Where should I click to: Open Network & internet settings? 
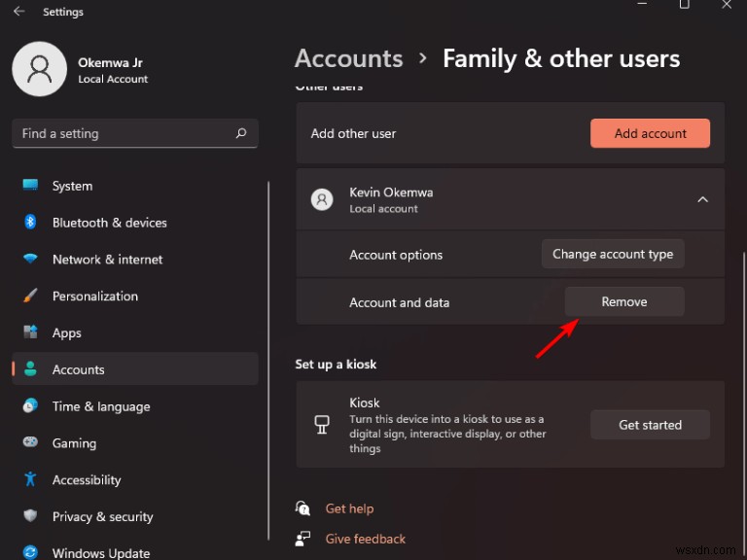135,259
